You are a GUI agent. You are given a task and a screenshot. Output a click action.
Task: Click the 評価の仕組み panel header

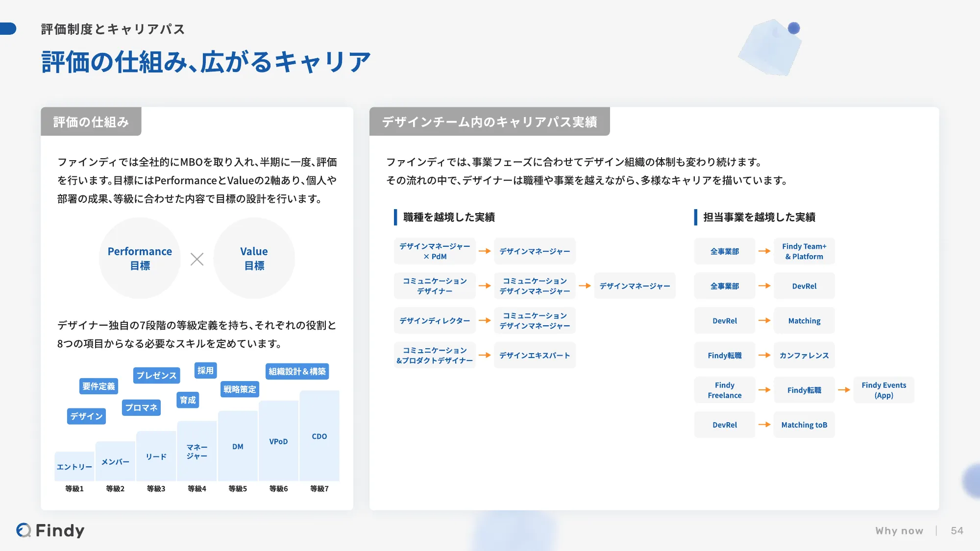(x=91, y=121)
